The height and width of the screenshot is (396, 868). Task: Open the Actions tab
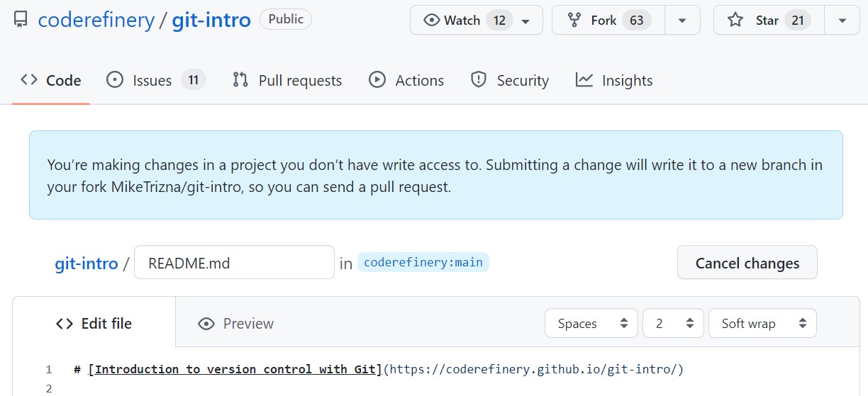406,80
